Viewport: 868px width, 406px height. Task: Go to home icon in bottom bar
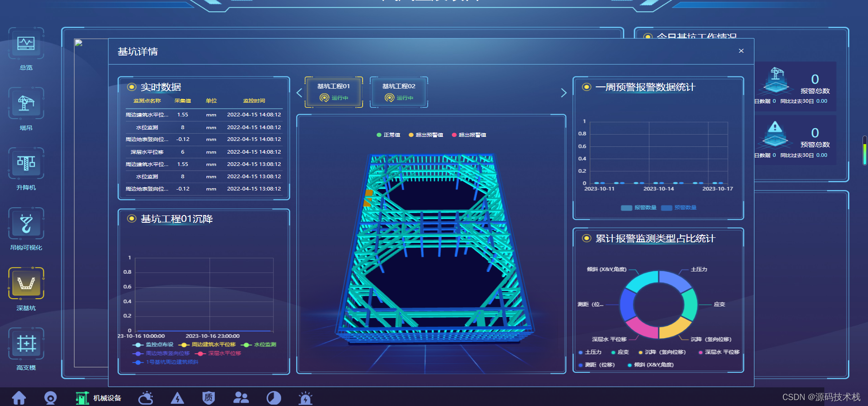tap(19, 398)
